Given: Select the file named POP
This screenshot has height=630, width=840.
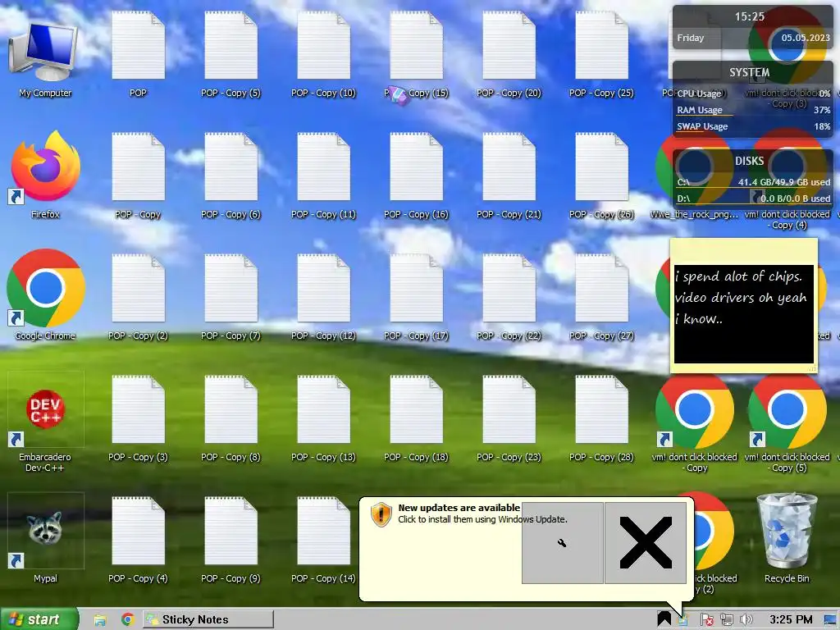Looking at the screenshot, I should [x=138, y=53].
